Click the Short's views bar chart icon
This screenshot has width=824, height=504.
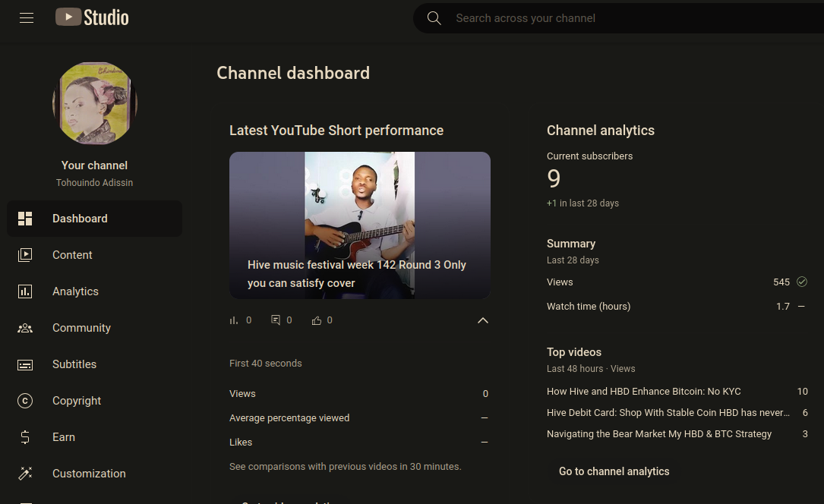tap(234, 320)
